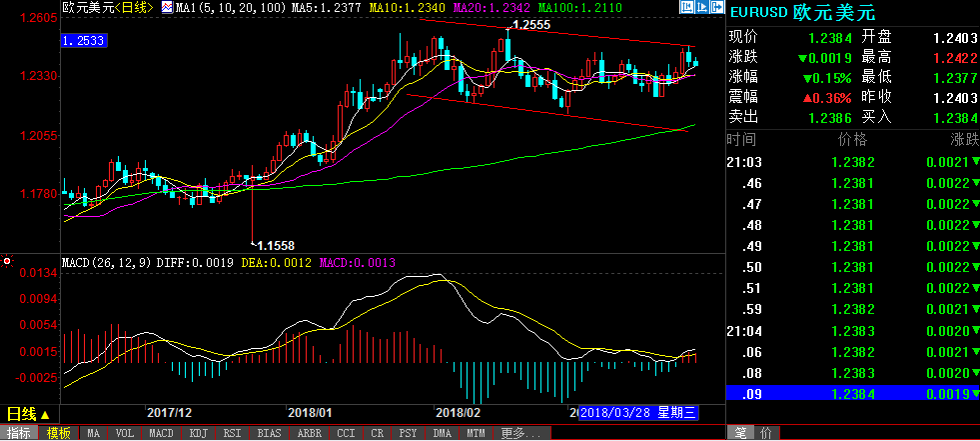This screenshot has height=441, width=980.
Task: Click the 欧元美元<日线> chart title
Action: click(x=108, y=8)
